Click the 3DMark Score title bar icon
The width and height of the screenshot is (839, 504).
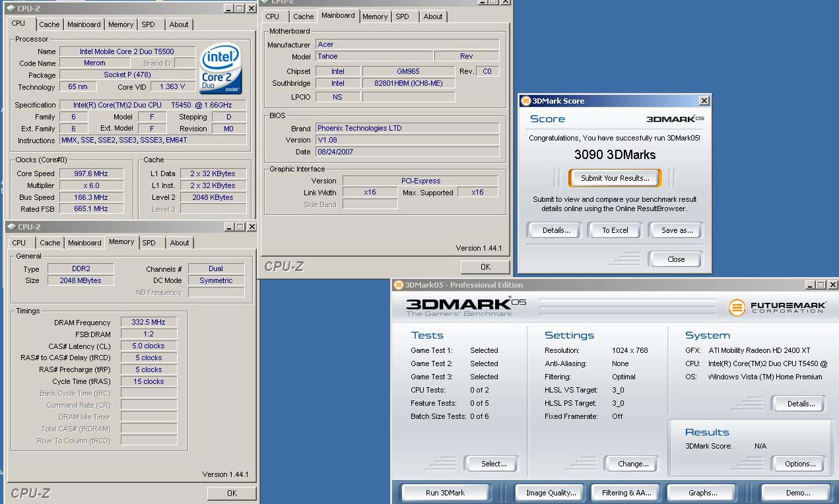526,101
